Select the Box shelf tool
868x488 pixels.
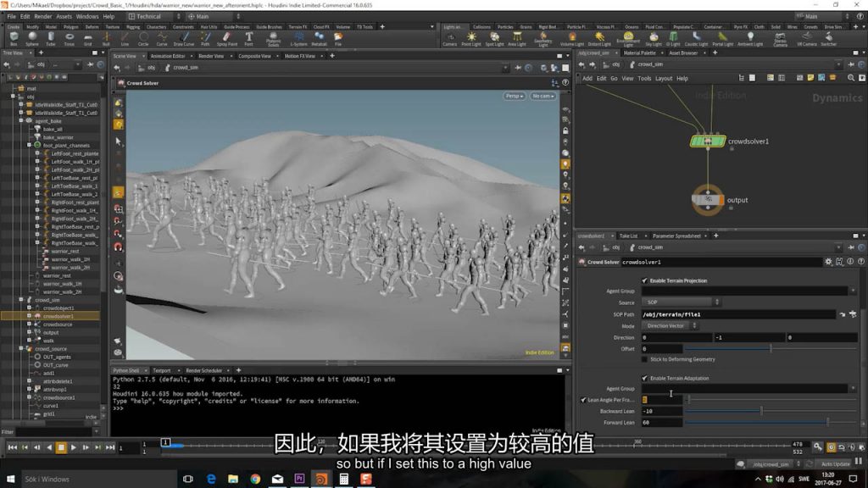tap(14, 39)
